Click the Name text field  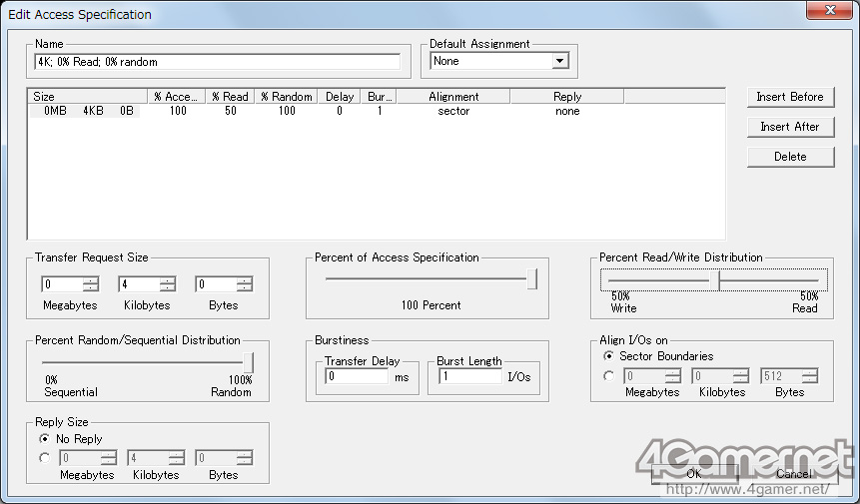(217, 62)
